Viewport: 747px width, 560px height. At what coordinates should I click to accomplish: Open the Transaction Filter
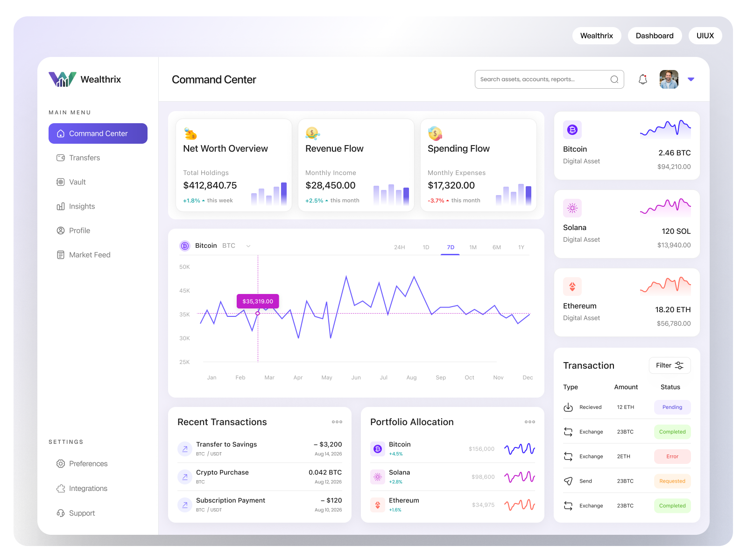[x=669, y=365]
